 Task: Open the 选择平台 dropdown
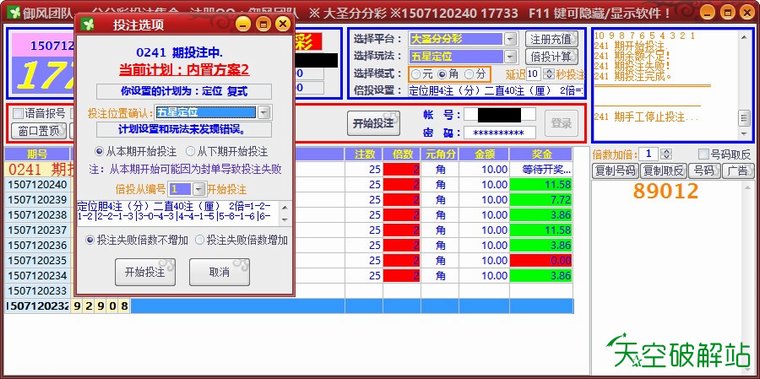coord(510,39)
